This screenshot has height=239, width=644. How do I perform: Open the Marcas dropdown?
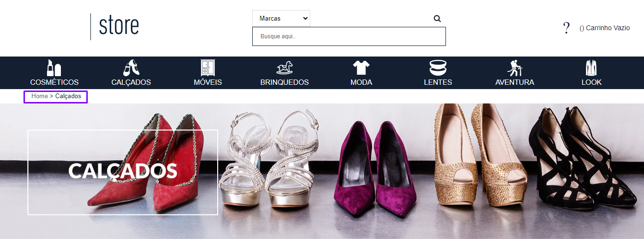[x=281, y=18]
